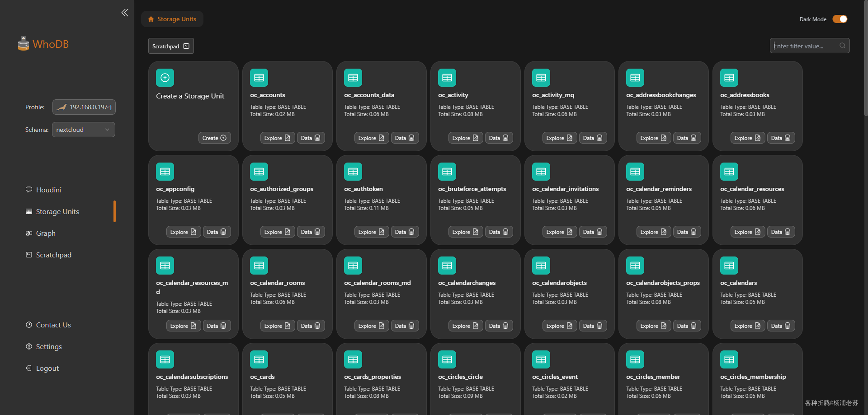Image resolution: width=868 pixels, height=415 pixels.
Task: Click the oc_addressbooks table icon
Action: (x=729, y=78)
